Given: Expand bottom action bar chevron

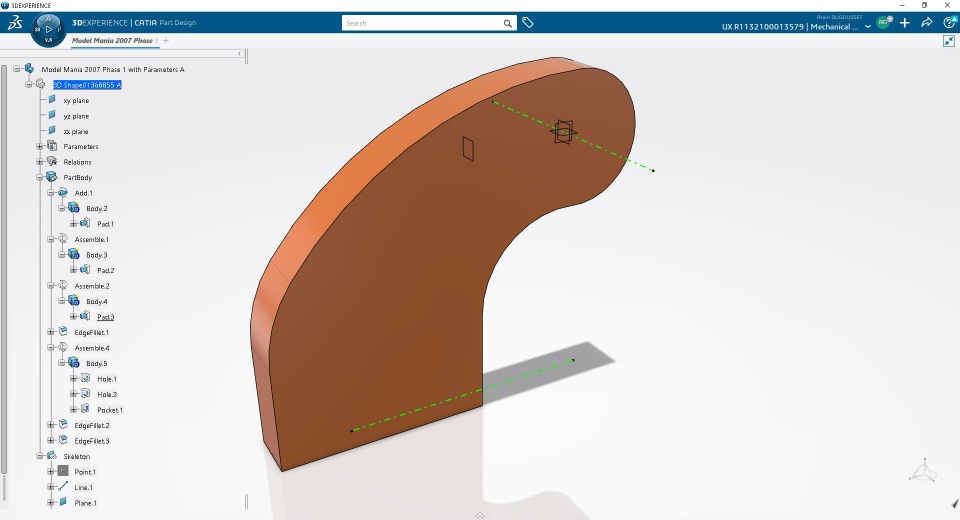Looking at the screenshot, I should [x=480, y=515].
